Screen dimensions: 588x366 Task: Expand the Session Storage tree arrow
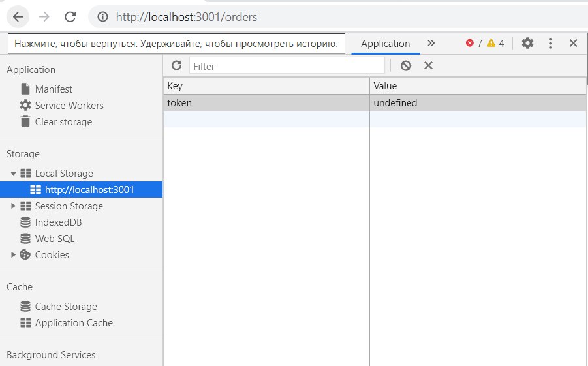(x=13, y=206)
